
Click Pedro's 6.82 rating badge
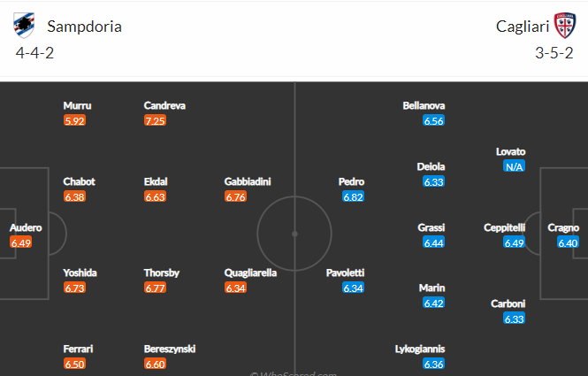point(353,196)
